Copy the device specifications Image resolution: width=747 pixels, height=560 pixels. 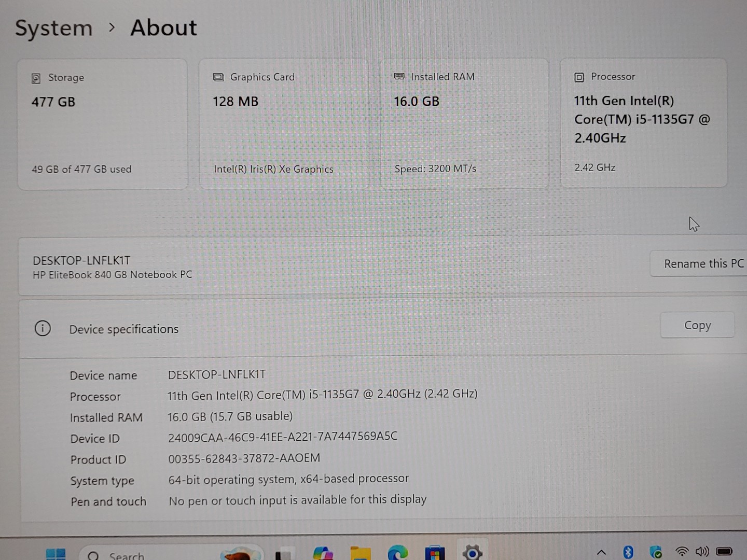pos(697,325)
